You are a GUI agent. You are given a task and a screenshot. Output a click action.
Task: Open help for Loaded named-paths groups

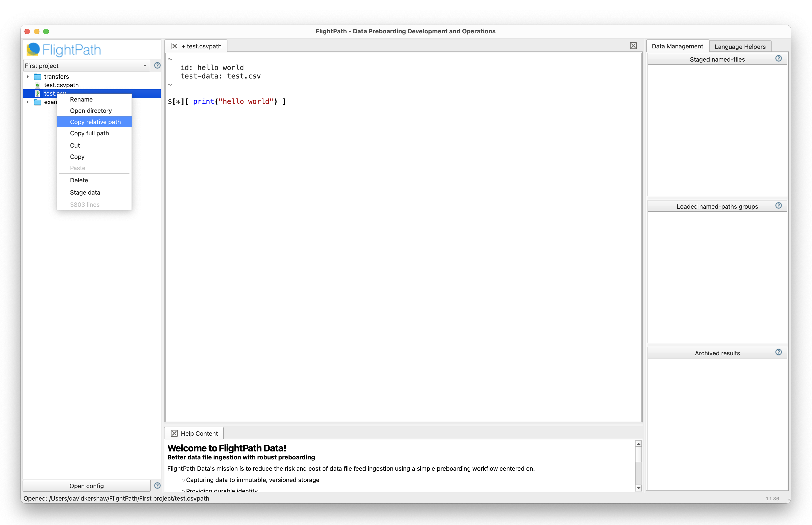click(x=778, y=206)
